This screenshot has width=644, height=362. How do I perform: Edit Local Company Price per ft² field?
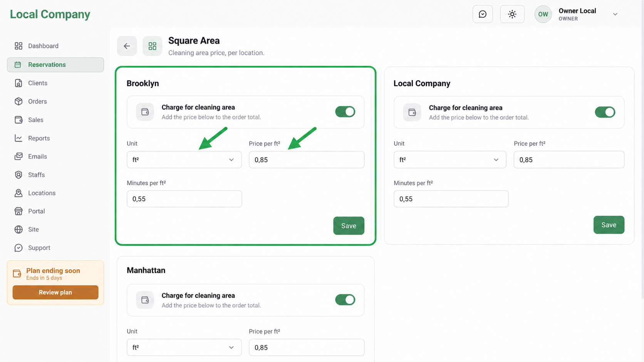569,160
